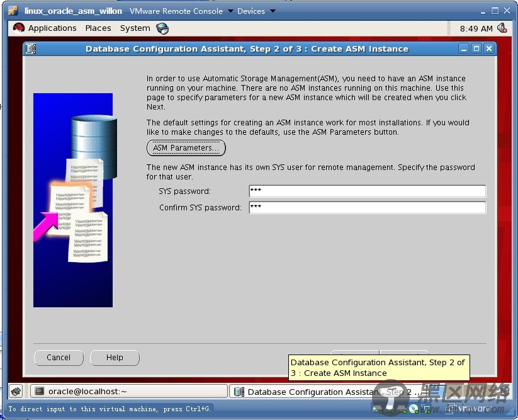Click the network adapter status icon
Viewport: 518px width, 420px height.
coord(427,410)
